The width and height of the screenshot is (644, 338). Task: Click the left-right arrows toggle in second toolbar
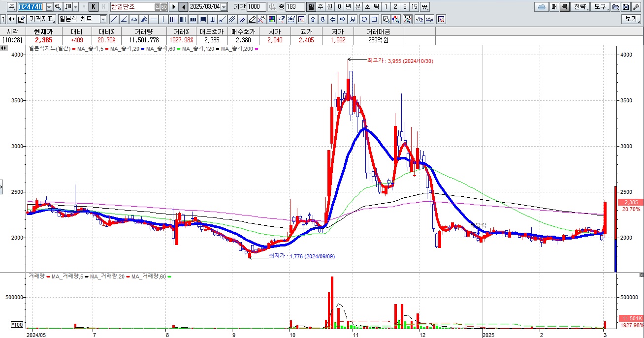11,19
